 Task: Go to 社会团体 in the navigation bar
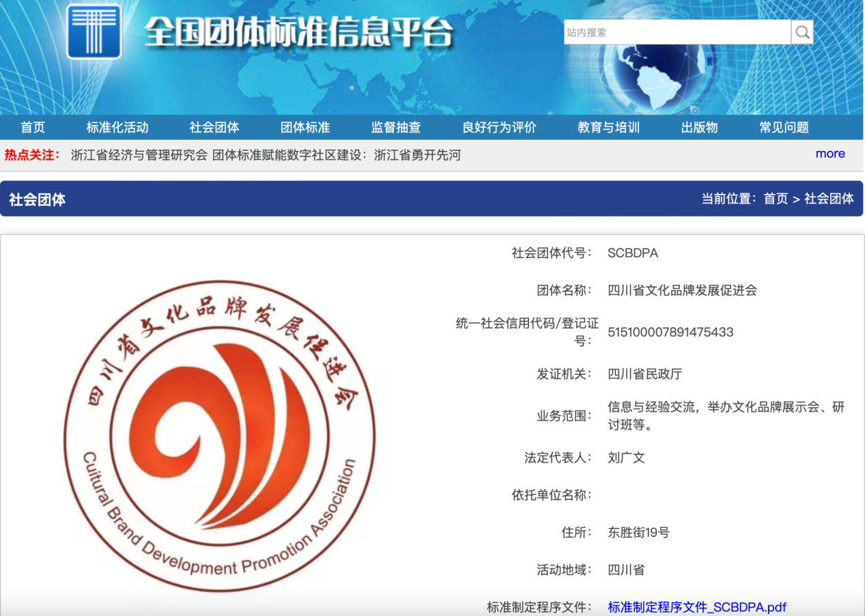(214, 128)
